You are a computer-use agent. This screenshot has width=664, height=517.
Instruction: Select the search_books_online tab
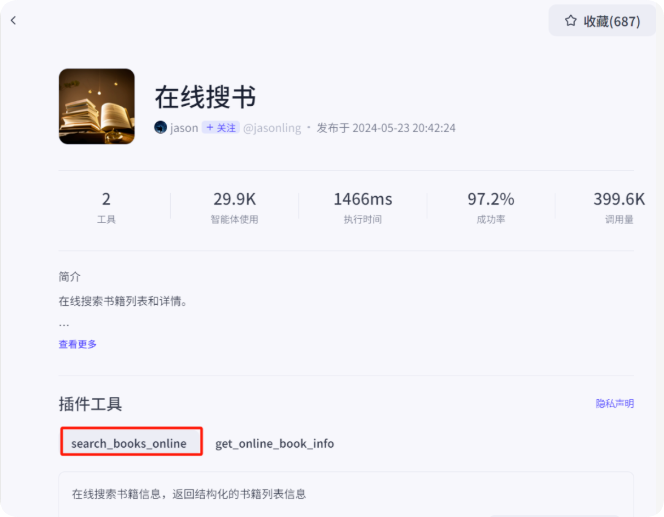point(131,441)
